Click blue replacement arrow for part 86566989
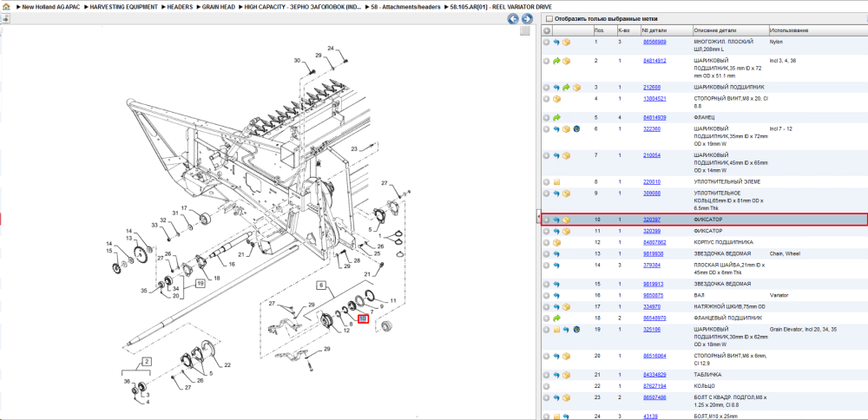868x420 pixels. tap(556, 42)
